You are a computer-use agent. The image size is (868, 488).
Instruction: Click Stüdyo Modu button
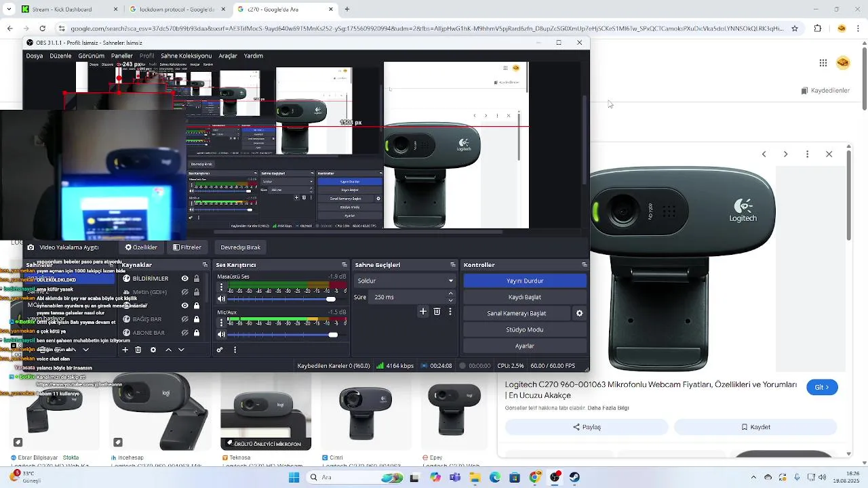(525, 329)
